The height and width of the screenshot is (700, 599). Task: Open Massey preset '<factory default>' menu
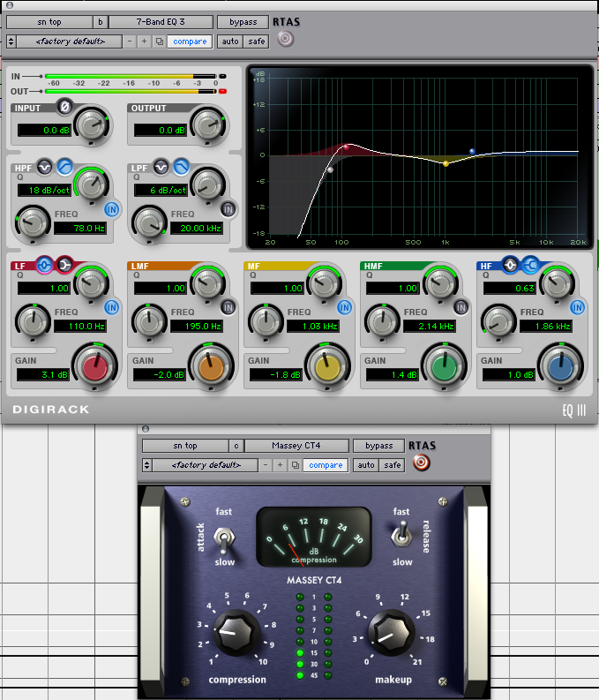tap(206, 465)
